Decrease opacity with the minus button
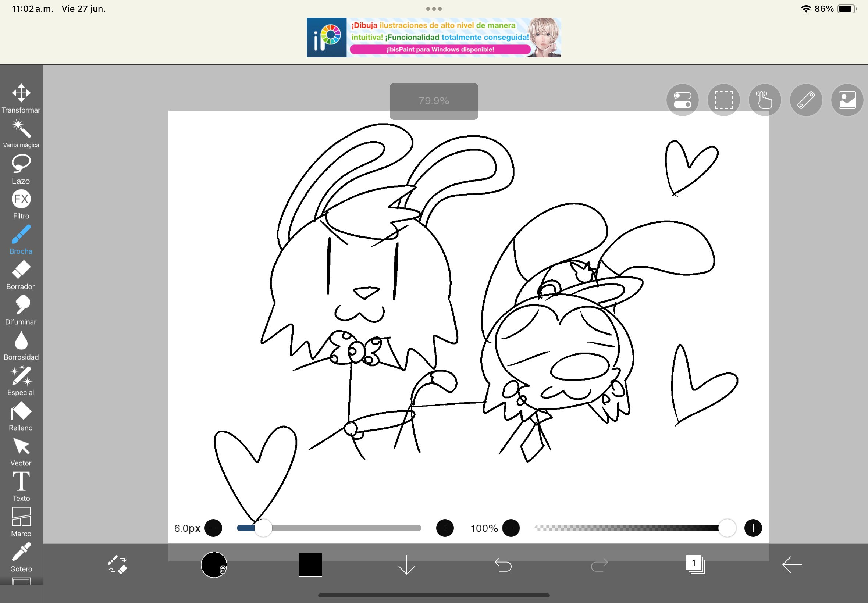868x603 pixels. (x=511, y=528)
